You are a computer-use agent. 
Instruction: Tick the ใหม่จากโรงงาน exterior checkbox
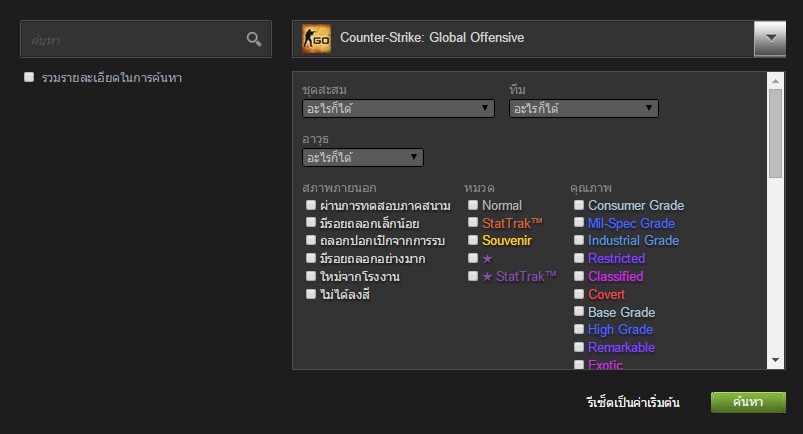pyautogui.click(x=312, y=276)
